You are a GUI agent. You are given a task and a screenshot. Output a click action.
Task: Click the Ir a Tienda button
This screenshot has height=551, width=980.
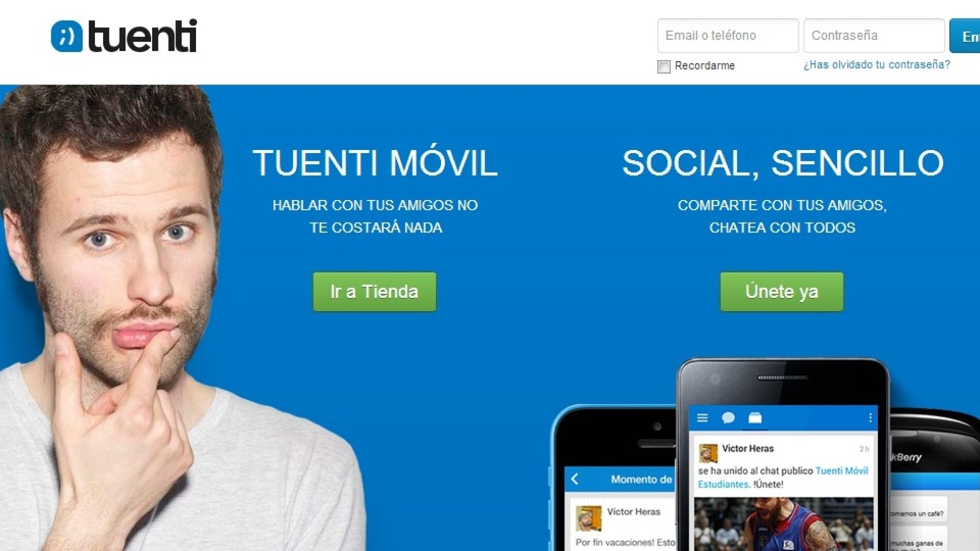(x=374, y=292)
